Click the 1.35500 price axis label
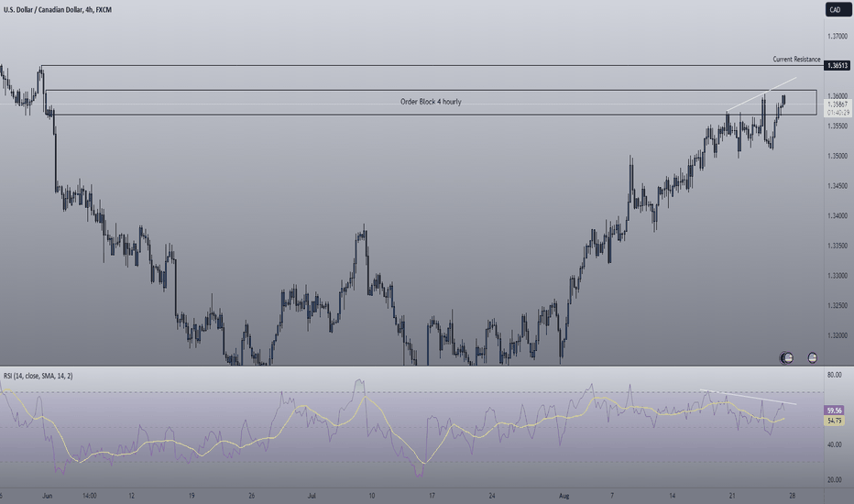Screen dimensions: 854x504 point(838,126)
